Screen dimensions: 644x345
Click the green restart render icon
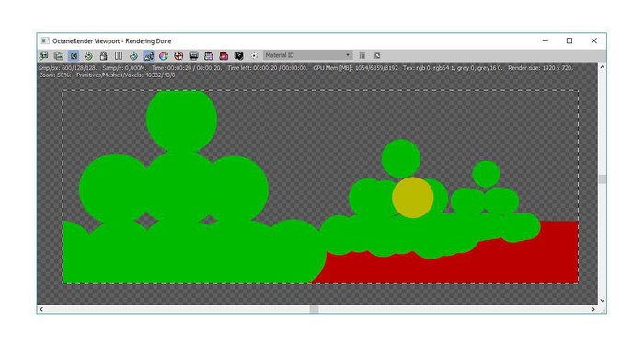pos(88,55)
